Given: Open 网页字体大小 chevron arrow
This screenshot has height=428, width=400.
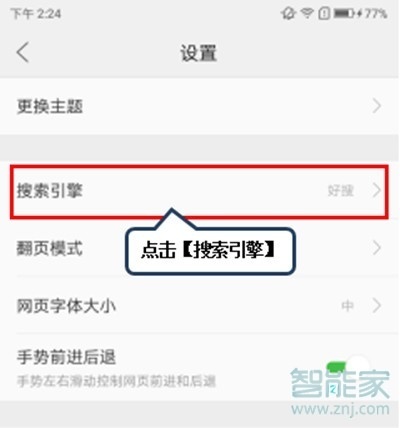Looking at the screenshot, I should (x=377, y=305).
